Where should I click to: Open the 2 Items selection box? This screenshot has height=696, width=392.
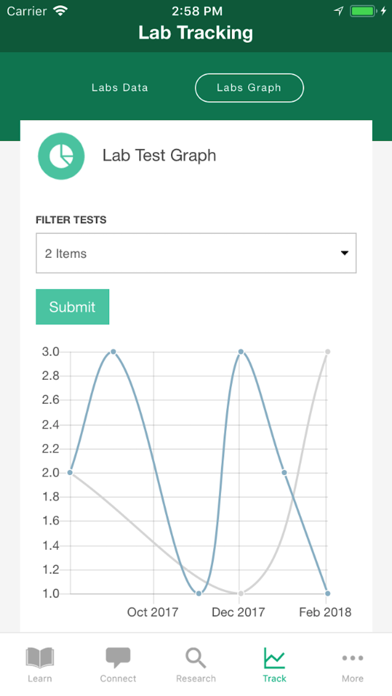(196, 253)
